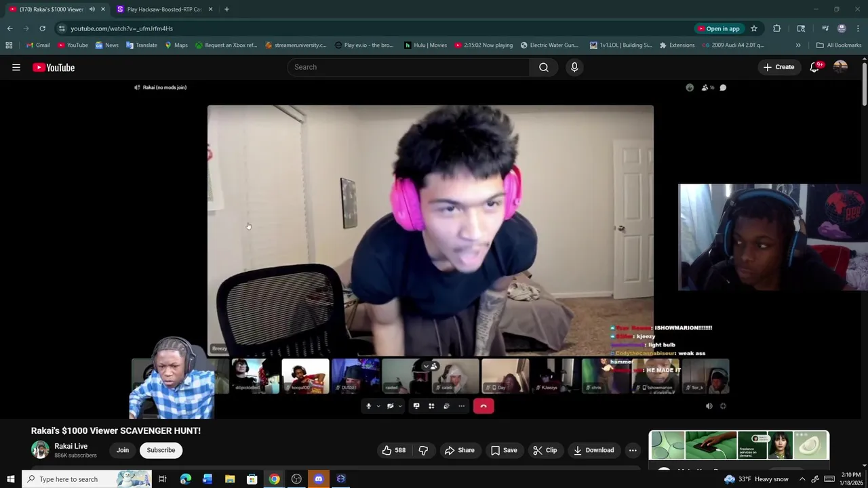
Task: Click the Create button
Action: [x=778, y=67]
